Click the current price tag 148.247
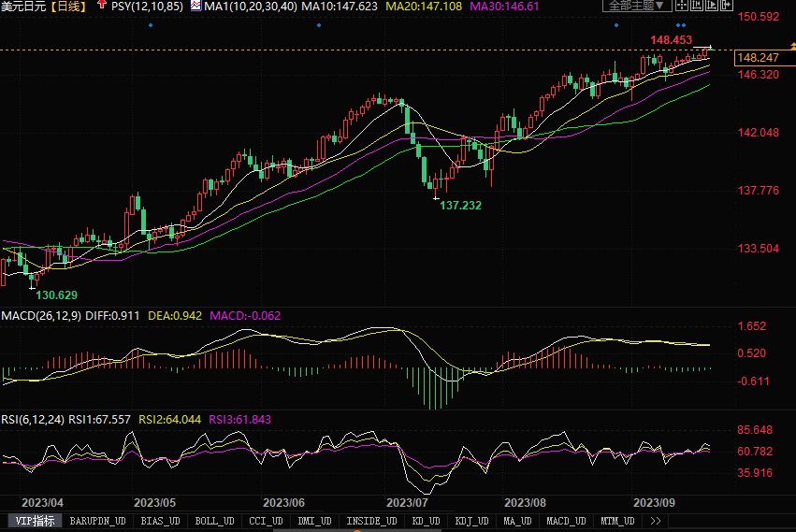 758,58
